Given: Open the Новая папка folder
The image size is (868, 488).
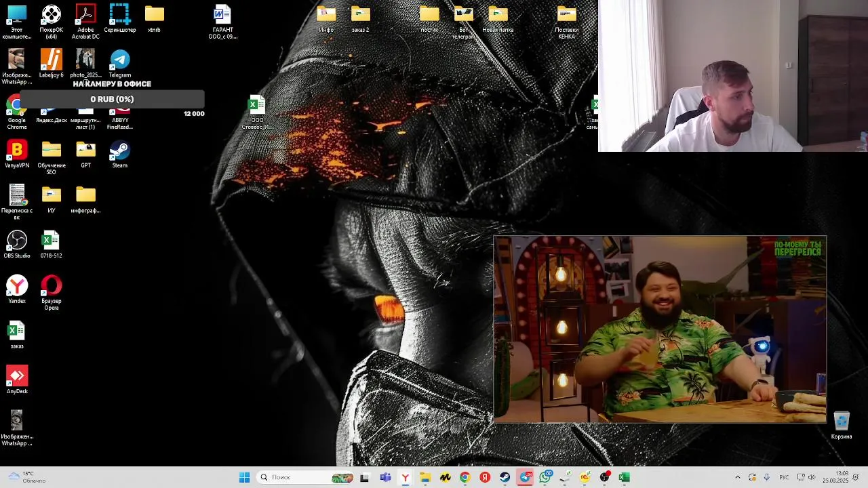Looking at the screenshot, I should (498, 19).
